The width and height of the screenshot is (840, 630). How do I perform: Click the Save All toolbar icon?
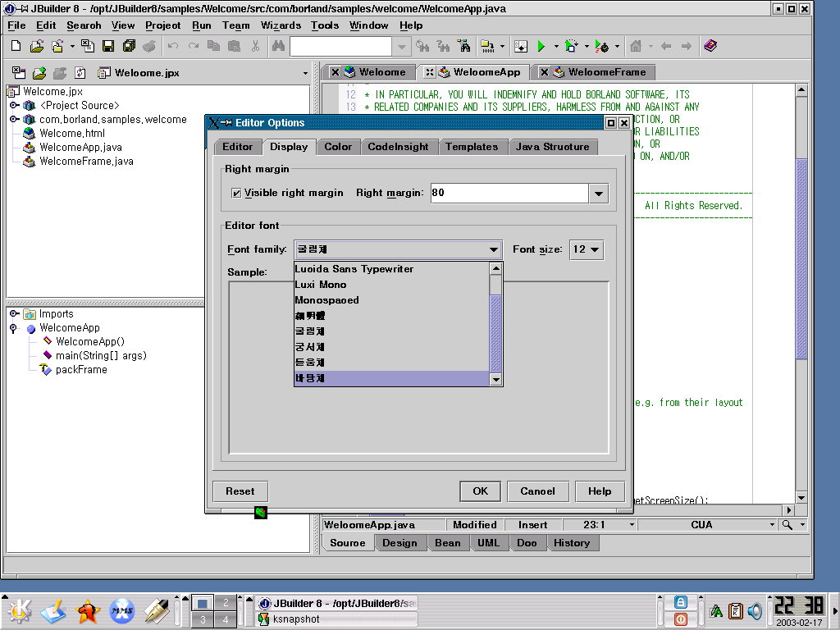[x=129, y=46]
